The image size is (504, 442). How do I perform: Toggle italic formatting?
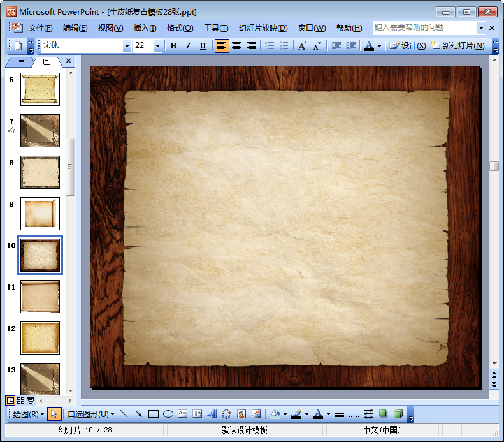(188, 46)
